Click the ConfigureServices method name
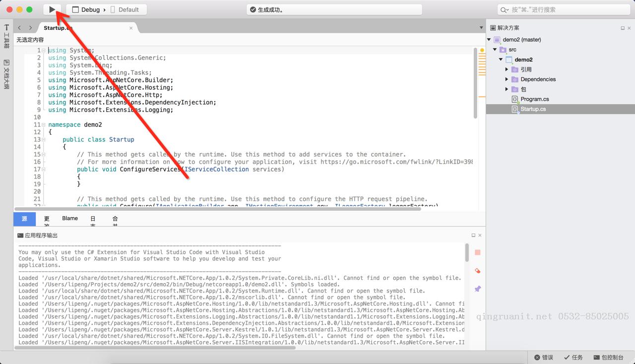Viewport: 635px width, 364px height. (x=150, y=169)
